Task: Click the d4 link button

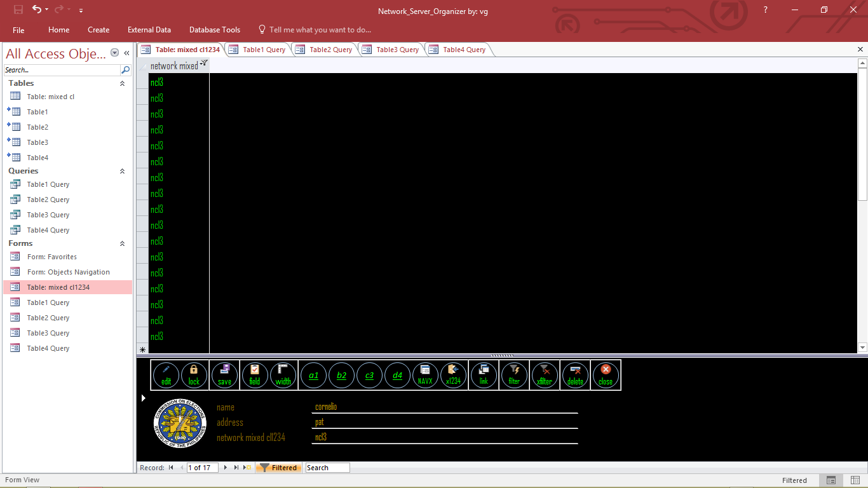Action: pyautogui.click(x=397, y=375)
